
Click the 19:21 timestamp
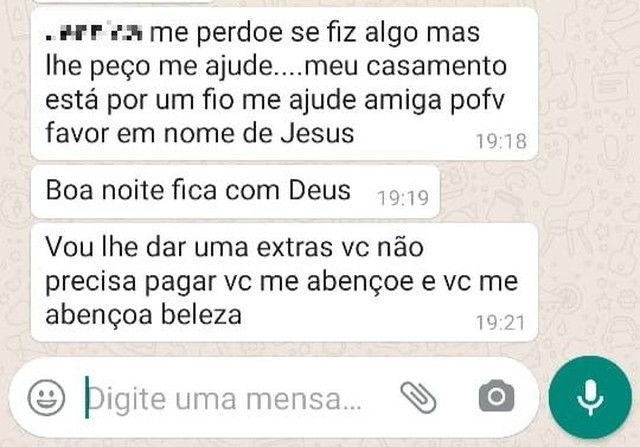(500, 323)
